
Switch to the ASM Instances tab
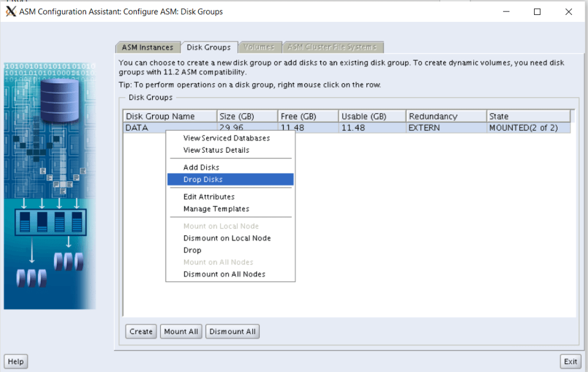pyautogui.click(x=147, y=47)
